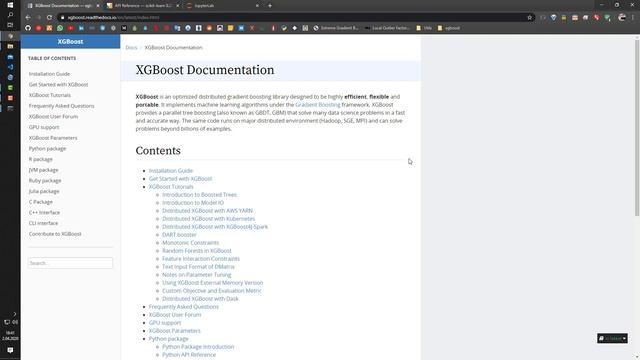Open XGBoost User Forum in sidebar
Image resolution: width=640 pixels, height=360 pixels.
pos(53,116)
